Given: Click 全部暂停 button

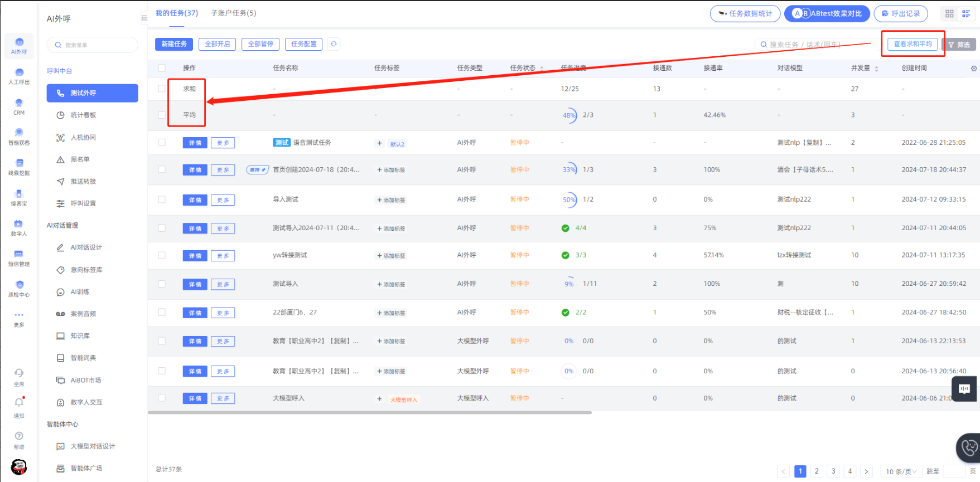Looking at the screenshot, I should [260, 44].
